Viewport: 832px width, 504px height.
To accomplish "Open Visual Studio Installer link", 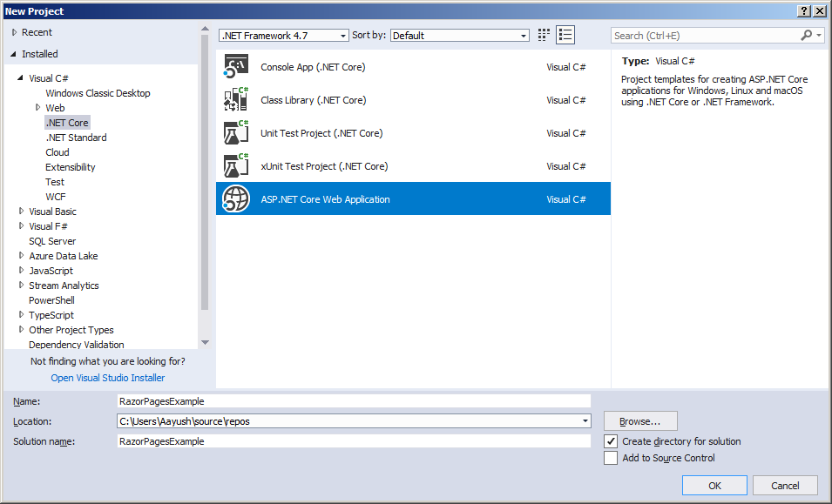I will coord(108,378).
